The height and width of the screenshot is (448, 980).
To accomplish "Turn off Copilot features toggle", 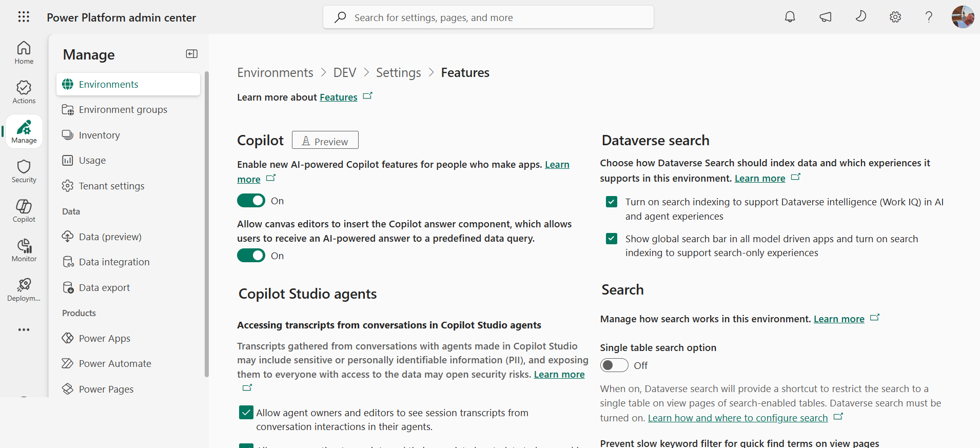I will pyautogui.click(x=251, y=201).
